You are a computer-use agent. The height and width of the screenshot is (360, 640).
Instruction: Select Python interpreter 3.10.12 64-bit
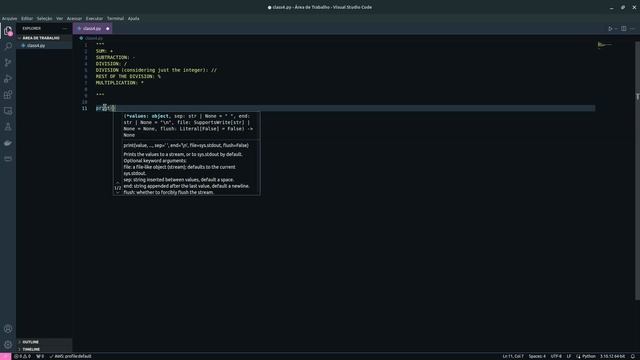click(612, 356)
